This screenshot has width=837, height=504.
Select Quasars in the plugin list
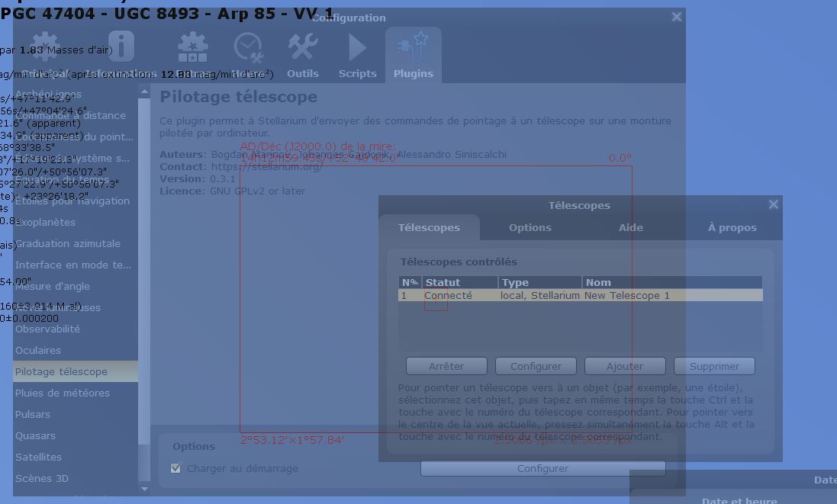[76, 435]
